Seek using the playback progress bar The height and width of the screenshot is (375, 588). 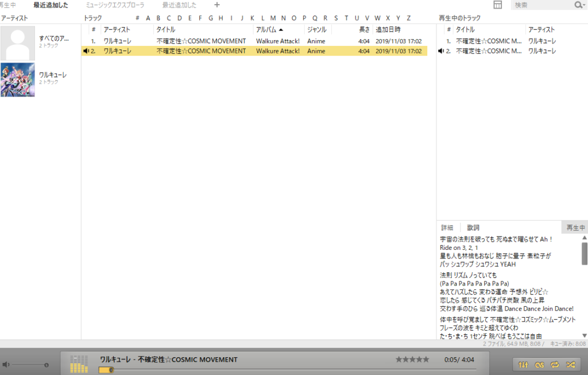click(x=287, y=370)
